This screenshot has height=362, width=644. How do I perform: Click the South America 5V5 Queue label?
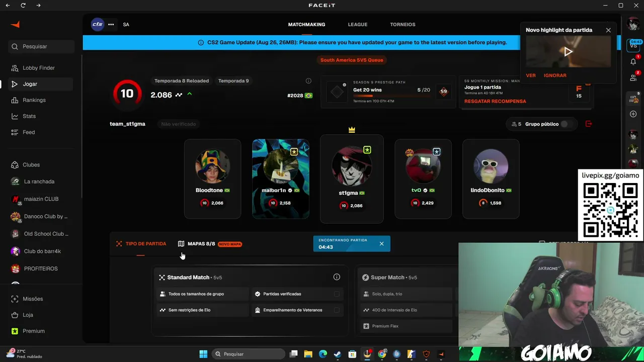click(x=352, y=60)
